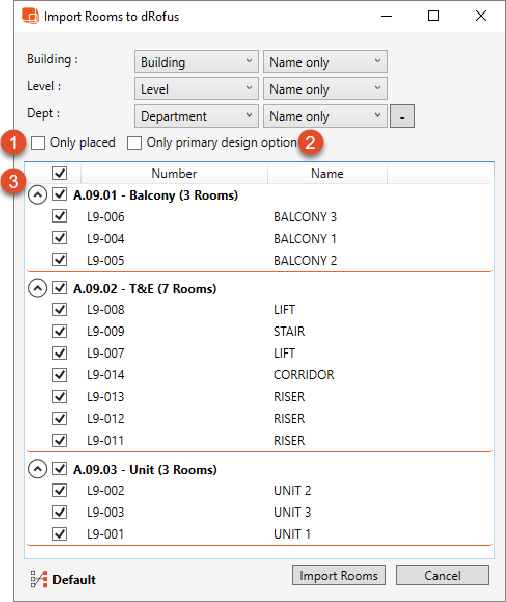Image resolution: width=506 pixels, height=602 pixels.
Task: Open the Department parameter dropdown
Action: point(196,116)
